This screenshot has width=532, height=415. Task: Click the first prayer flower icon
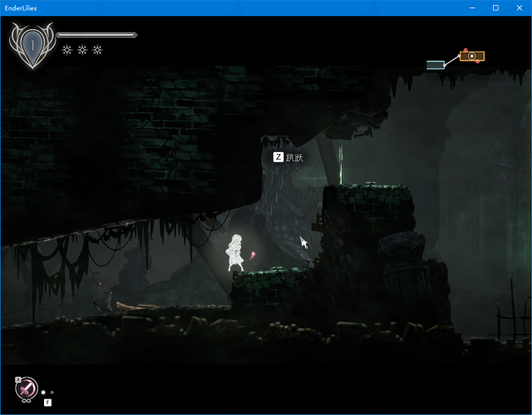coord(67,50)
